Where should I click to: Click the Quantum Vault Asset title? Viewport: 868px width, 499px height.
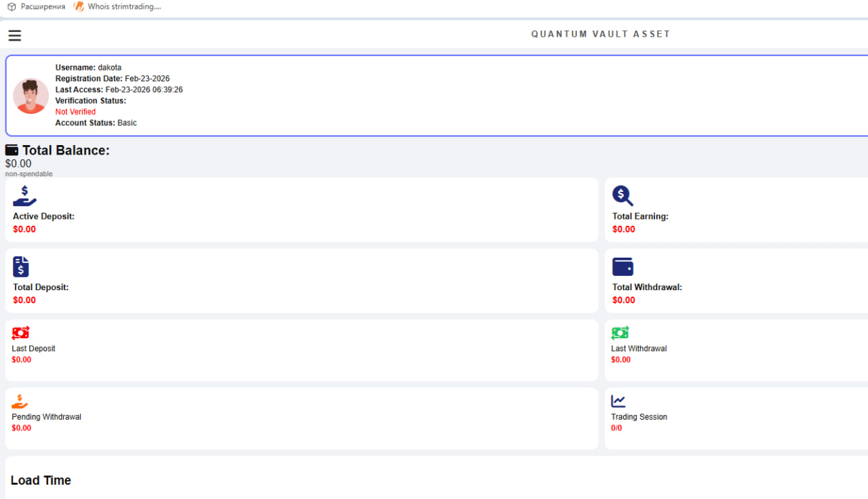click(600, 34)
